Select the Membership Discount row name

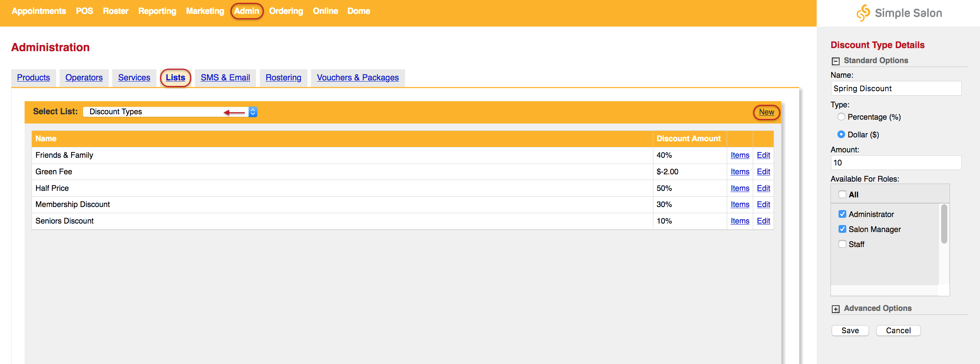click(x=73, y=204)
